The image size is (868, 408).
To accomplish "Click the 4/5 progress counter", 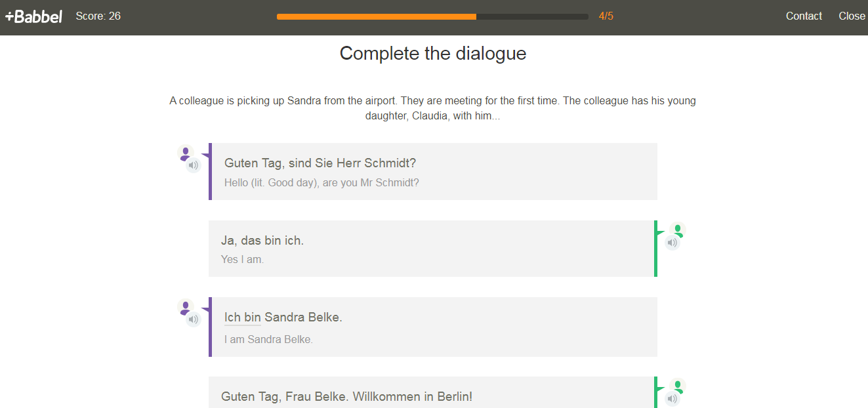I will pyautogui.click(x=606, y=16).
